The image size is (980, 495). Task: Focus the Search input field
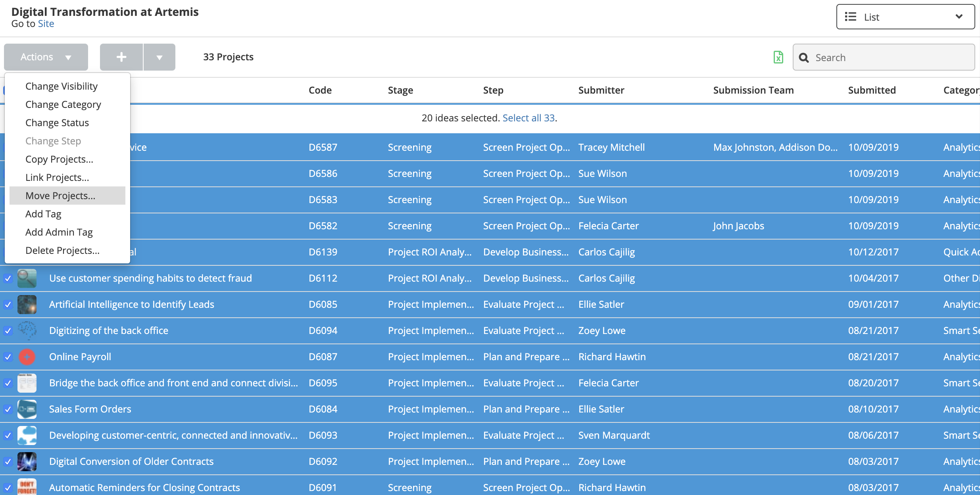pos(884,58)
